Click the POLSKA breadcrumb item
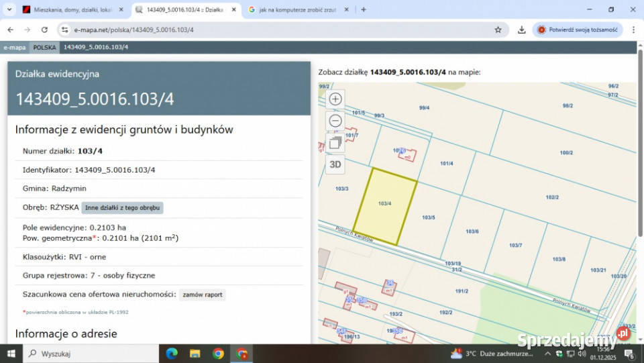This screenshot has height=363, width=644. coord(45,48)
